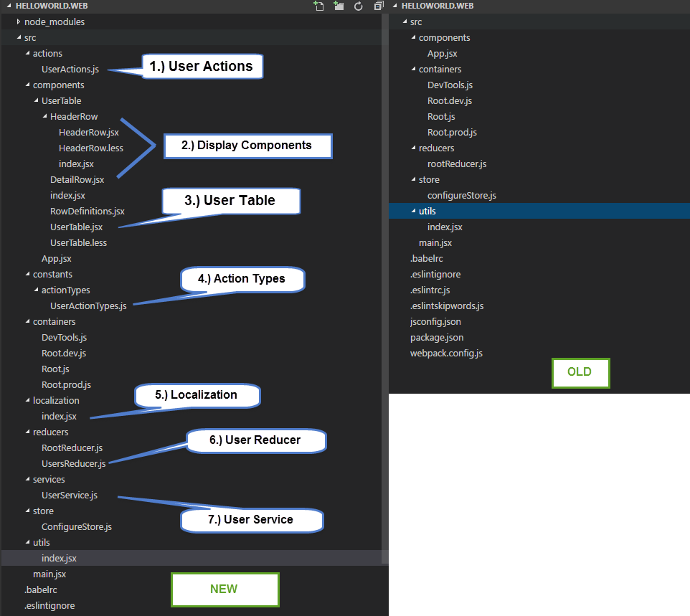Expand the node_modules folder
Image resolution: width=690 pixels, height=616 pixels.
54,22
